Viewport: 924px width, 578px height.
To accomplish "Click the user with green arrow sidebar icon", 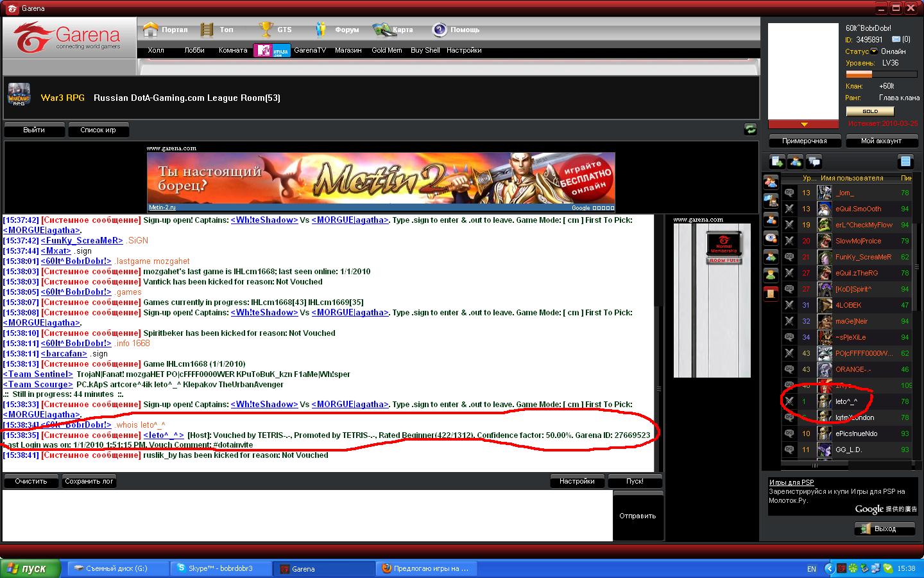I will click(771, 257).
